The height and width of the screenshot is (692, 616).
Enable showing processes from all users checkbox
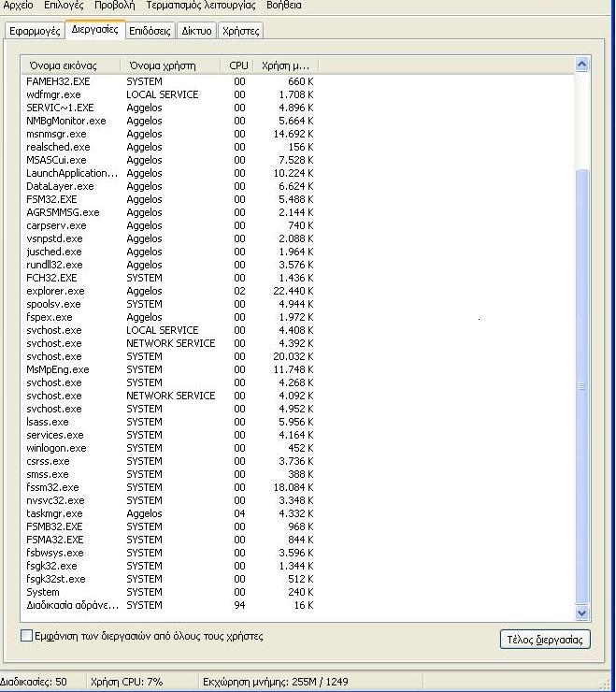(x=26, y=636)
